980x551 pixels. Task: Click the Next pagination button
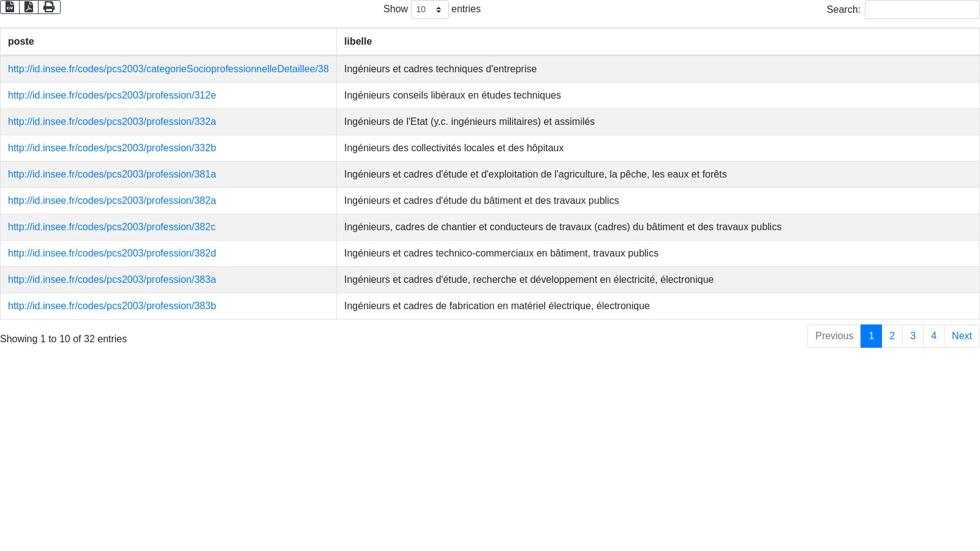961,336
